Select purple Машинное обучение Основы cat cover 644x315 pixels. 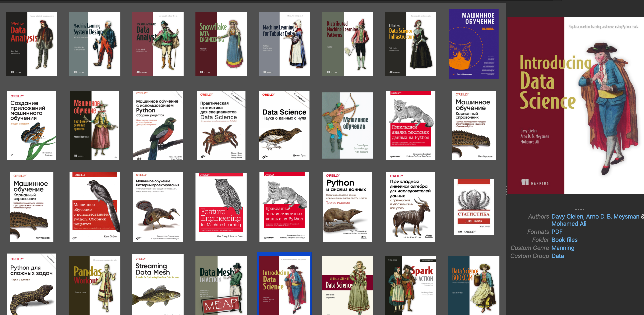point(474,44)
